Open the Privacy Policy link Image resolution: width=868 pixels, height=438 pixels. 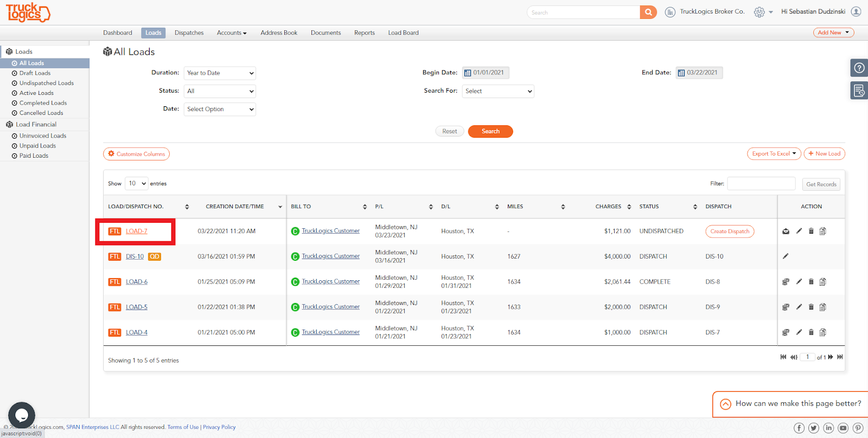coord(219,427)
